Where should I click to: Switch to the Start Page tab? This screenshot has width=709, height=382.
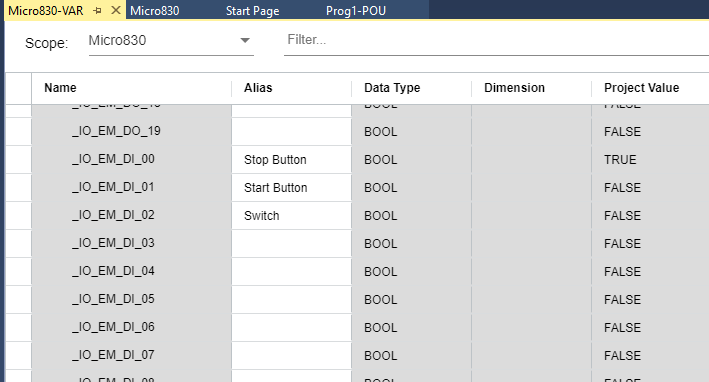point(252,11)
